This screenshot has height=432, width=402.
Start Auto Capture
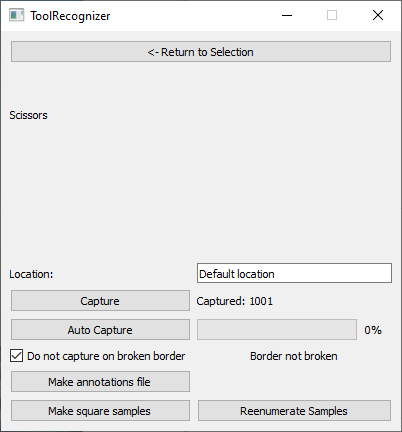pos(100,330)
